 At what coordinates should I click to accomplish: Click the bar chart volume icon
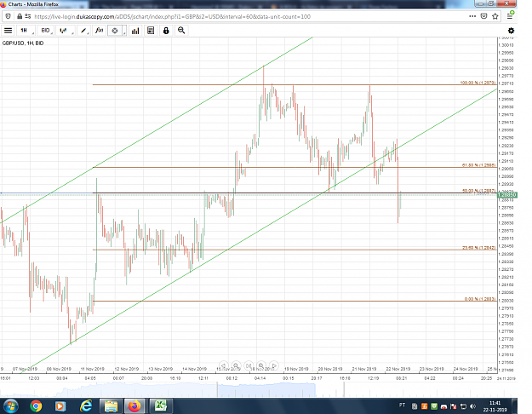click(x=135, y=31)
